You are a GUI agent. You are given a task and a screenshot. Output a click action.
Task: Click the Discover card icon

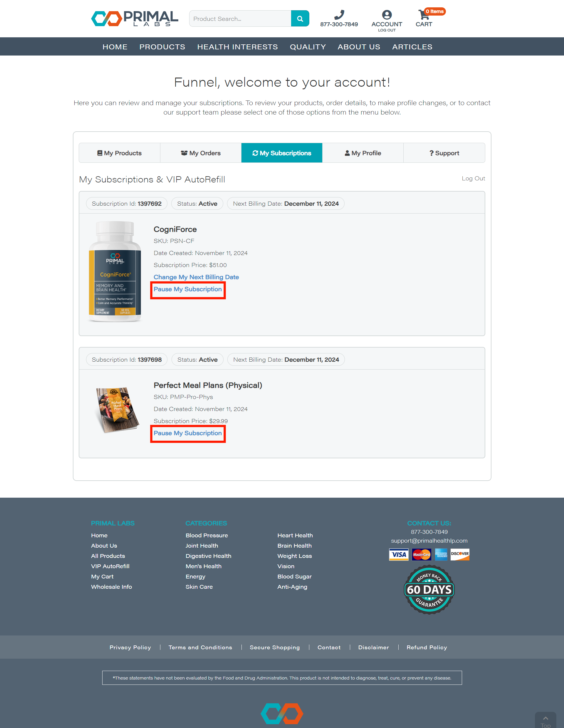[x=460, y=554]
